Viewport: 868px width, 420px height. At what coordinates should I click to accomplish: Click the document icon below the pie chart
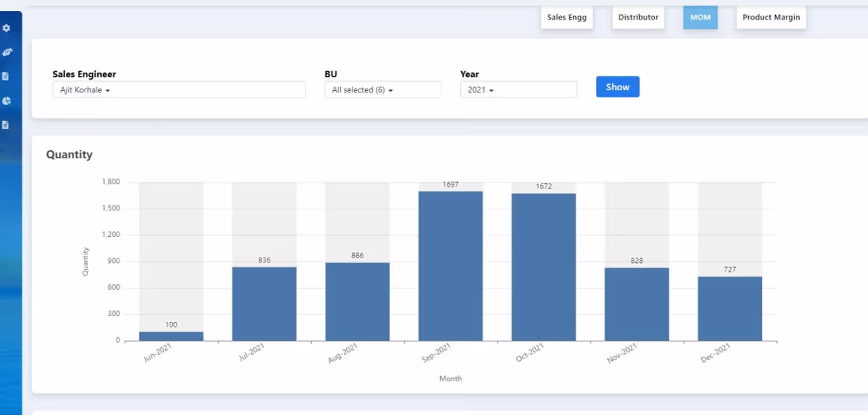(x=5, y=125)
